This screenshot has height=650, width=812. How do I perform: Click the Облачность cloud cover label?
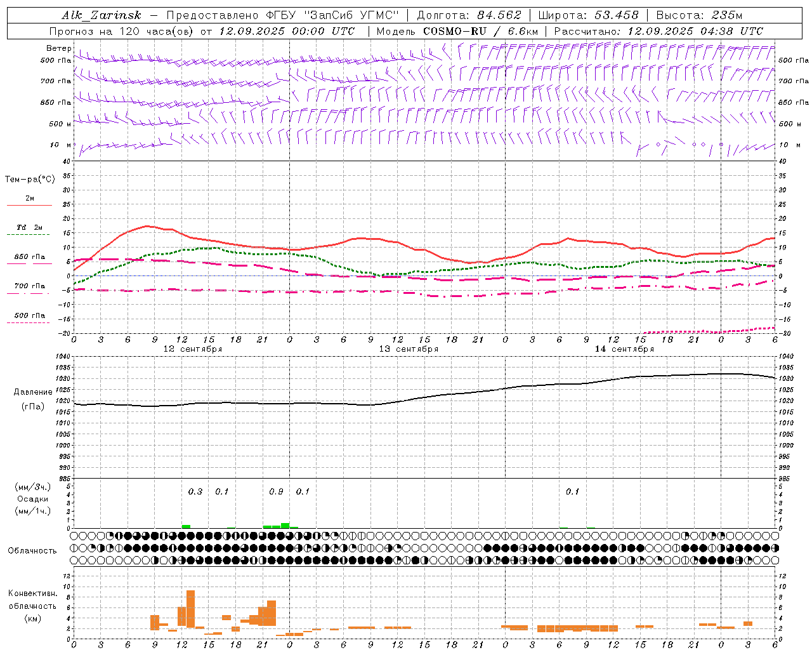32,550
